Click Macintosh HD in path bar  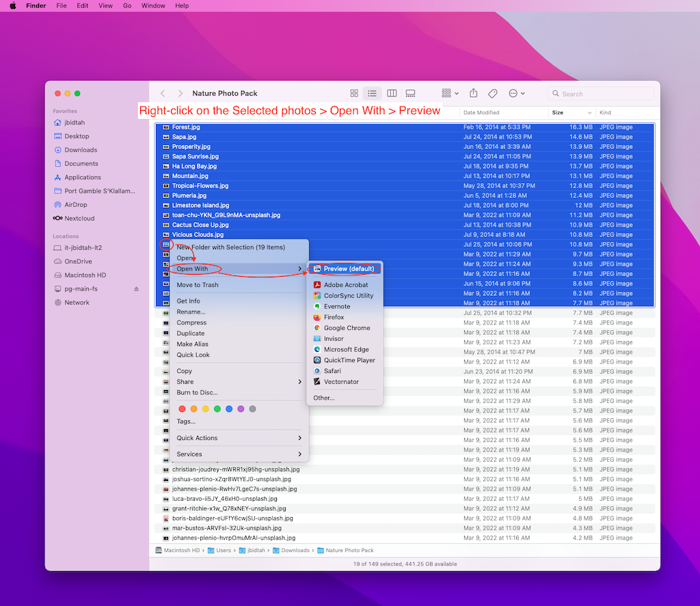[x=178, y=550]
